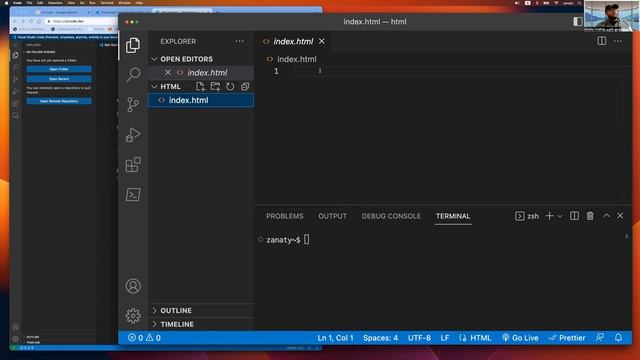Open the Source Control view icon

click(133, 104)
